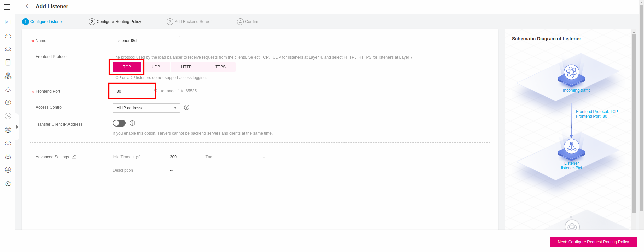644x252 pixels.
Task: Enable Transfer Client IP Address switch
Action: click(119, 123)
